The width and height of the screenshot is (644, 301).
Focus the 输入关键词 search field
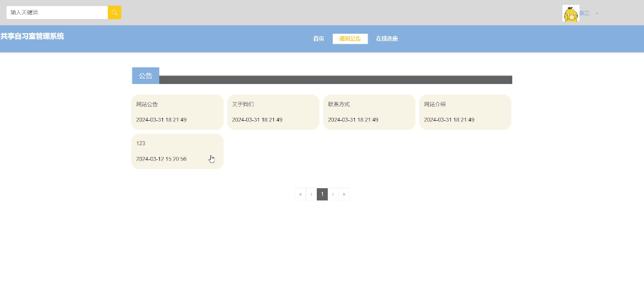57,12
